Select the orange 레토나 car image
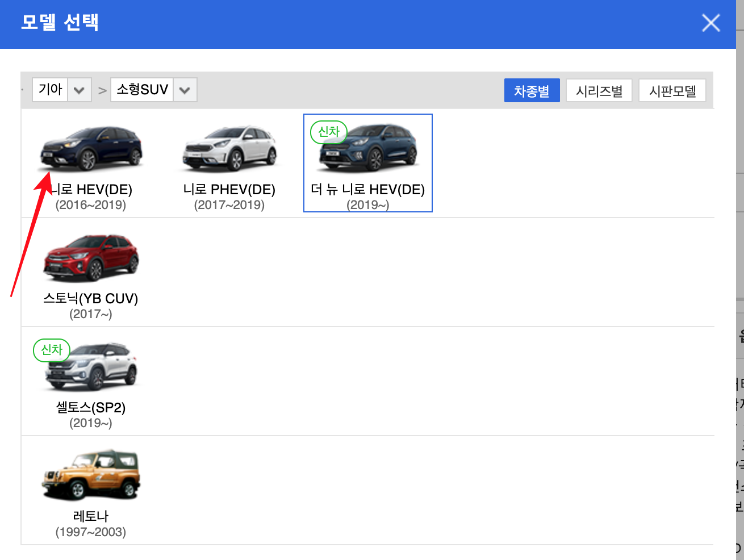 (x=91, y=476)
